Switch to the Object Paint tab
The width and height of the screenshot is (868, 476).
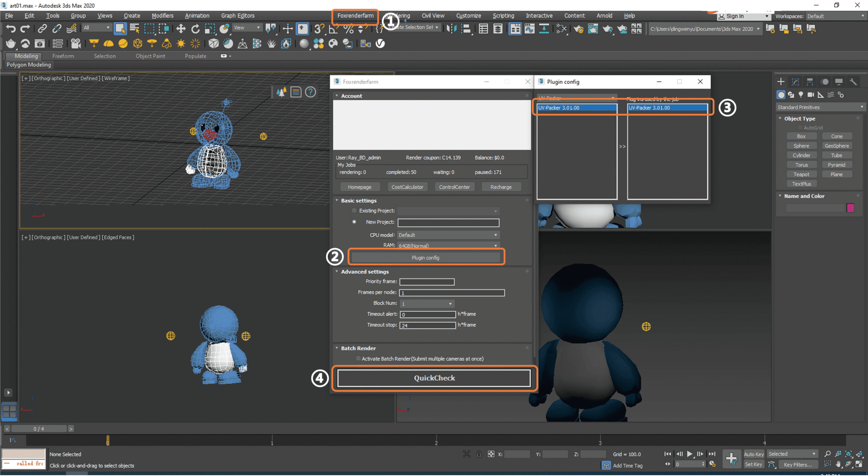[x=150, y=56]
